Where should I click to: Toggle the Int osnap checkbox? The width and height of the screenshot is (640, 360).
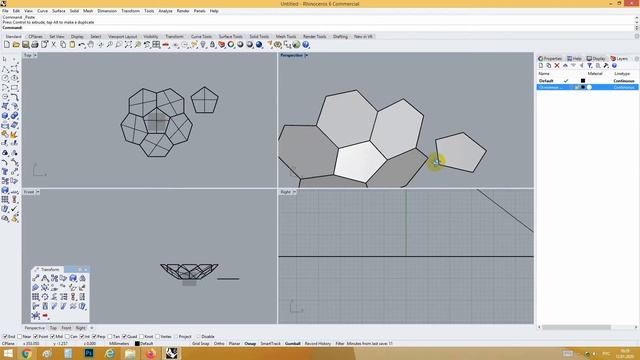[82, 337]
